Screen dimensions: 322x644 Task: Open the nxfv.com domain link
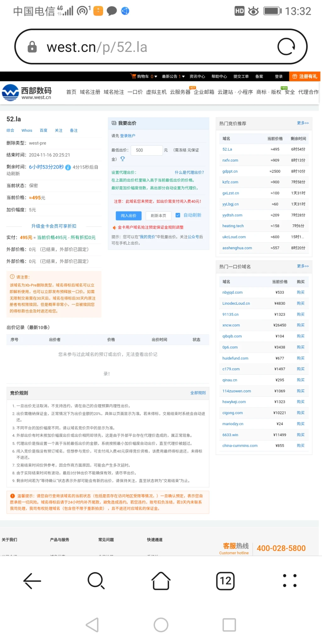[230, 160]
